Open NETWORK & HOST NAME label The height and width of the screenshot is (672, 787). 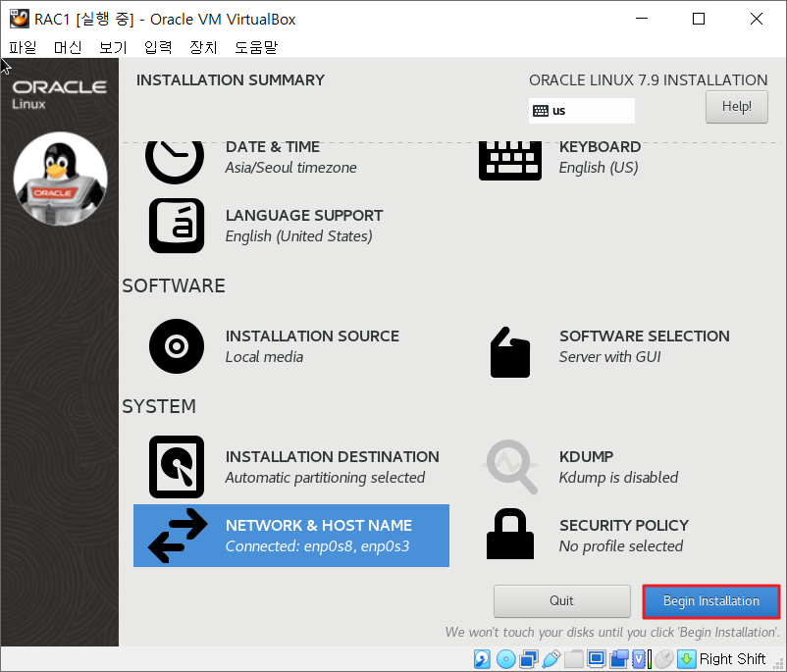click(319, 526)
